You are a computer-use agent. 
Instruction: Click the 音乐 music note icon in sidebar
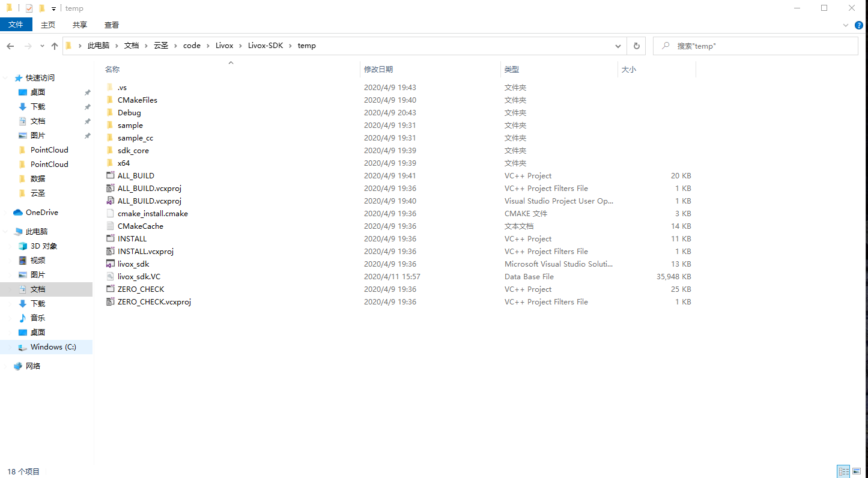tap(23, 318)
